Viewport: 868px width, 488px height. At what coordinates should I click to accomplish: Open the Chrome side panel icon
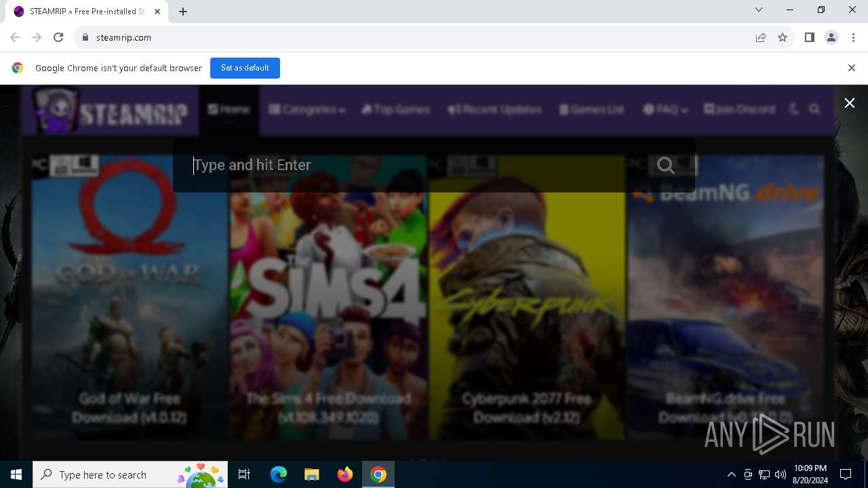pos(809,37)
